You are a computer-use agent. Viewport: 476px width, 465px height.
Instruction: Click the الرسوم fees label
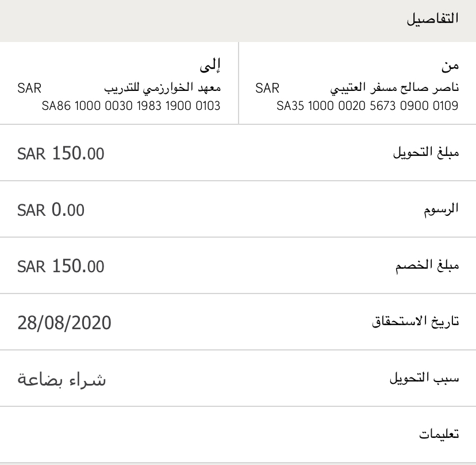click(441, 208)
